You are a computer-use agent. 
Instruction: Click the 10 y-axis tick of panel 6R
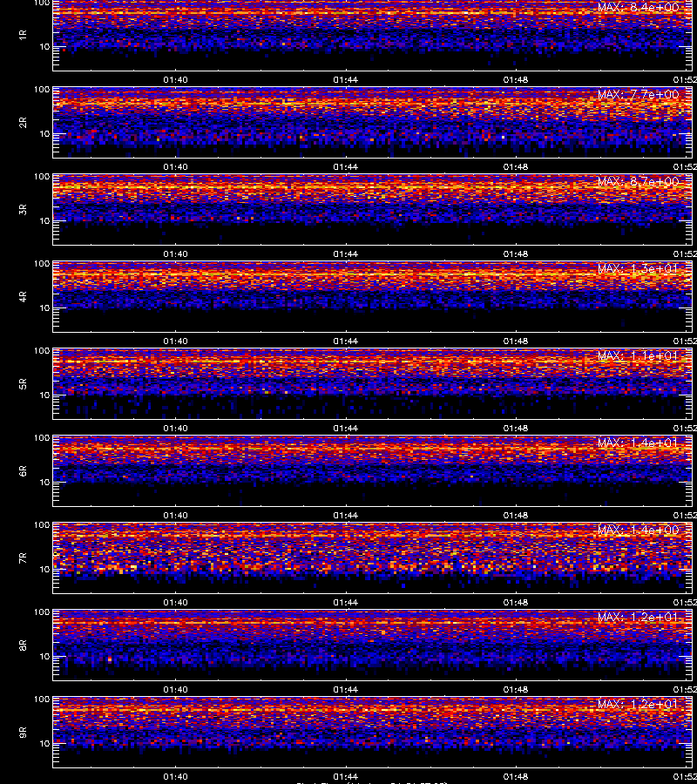(x=44, y=482)
